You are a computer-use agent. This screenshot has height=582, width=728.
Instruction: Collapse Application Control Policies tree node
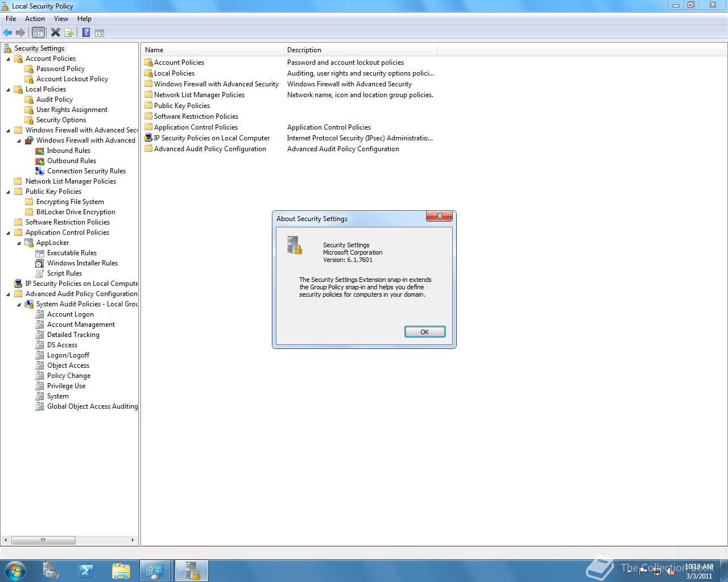(8, 233)
